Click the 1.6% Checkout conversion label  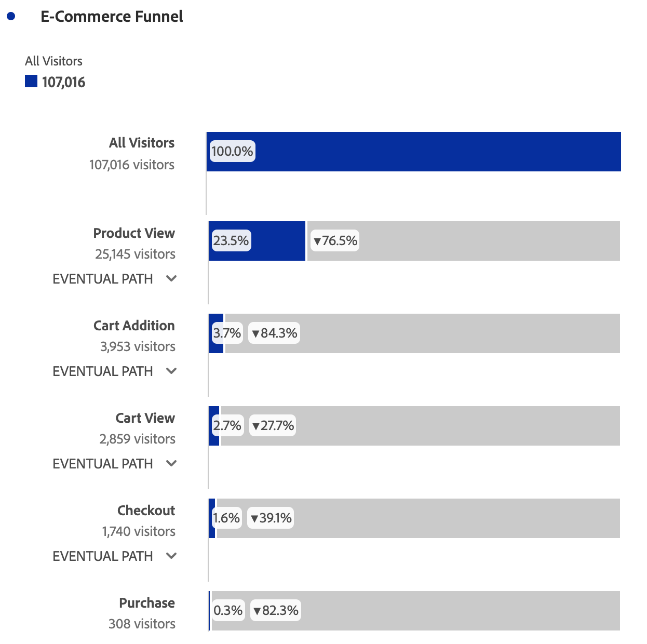(226, 518)
